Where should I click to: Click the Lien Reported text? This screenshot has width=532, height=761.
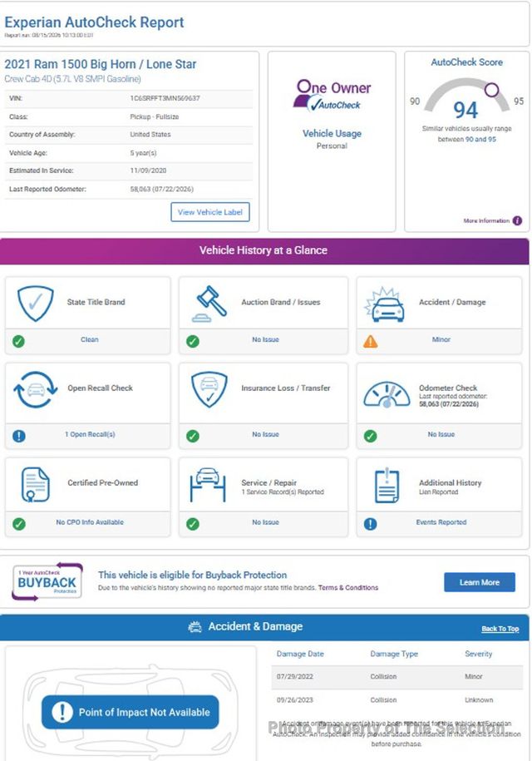pyautogui.click(x=438, y=492)
